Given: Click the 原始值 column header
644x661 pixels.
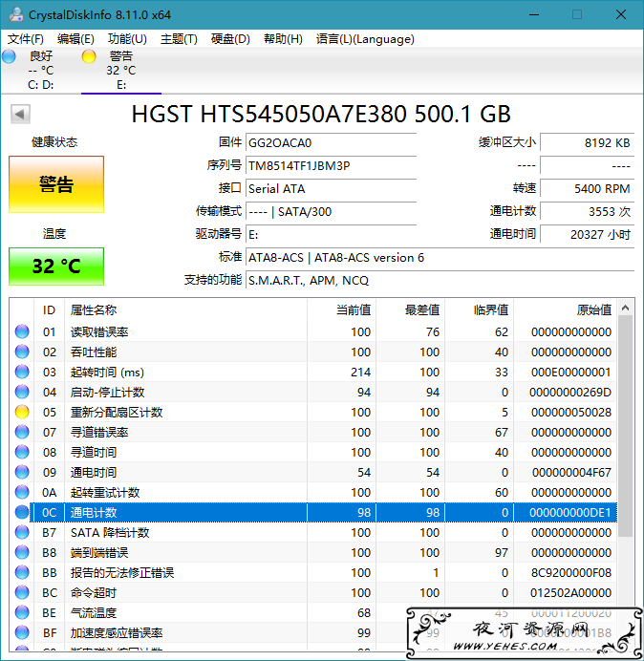Looking at the screenshot, I should (565, 310).
